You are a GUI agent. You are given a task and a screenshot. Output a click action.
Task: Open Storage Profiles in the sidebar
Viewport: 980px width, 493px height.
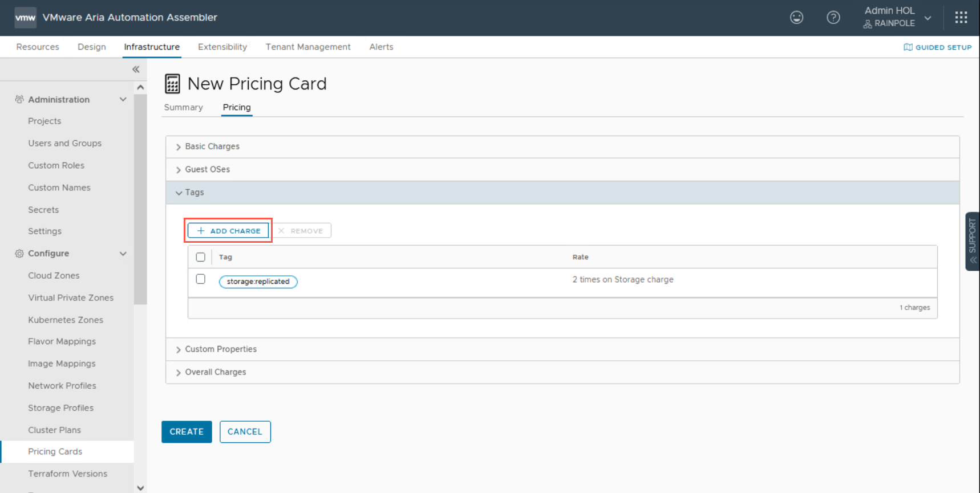60,408
